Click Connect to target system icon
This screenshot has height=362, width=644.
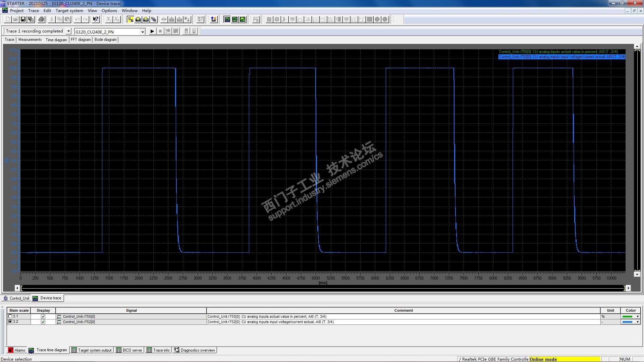(130, 19)
